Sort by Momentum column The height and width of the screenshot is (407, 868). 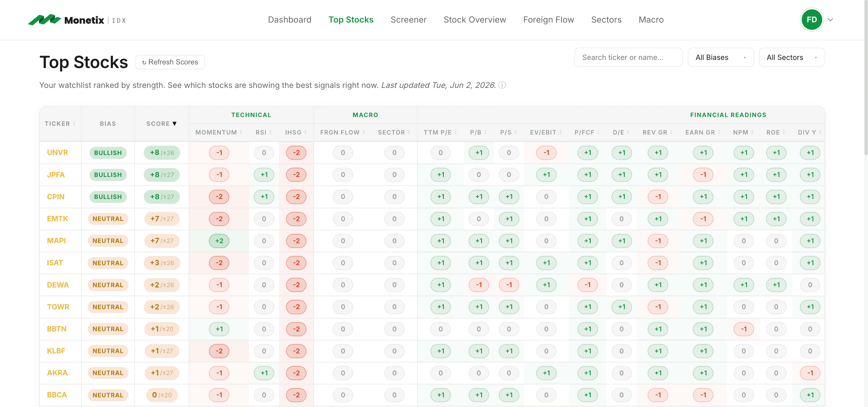[219, 132]
